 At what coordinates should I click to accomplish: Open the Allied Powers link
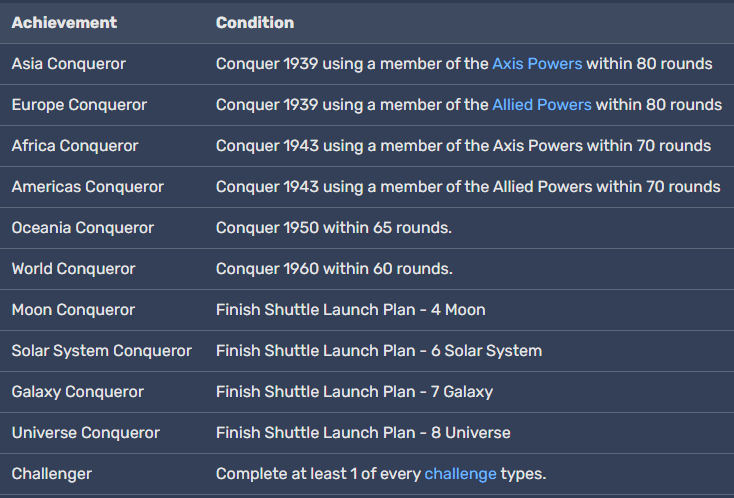coord(542,105)
